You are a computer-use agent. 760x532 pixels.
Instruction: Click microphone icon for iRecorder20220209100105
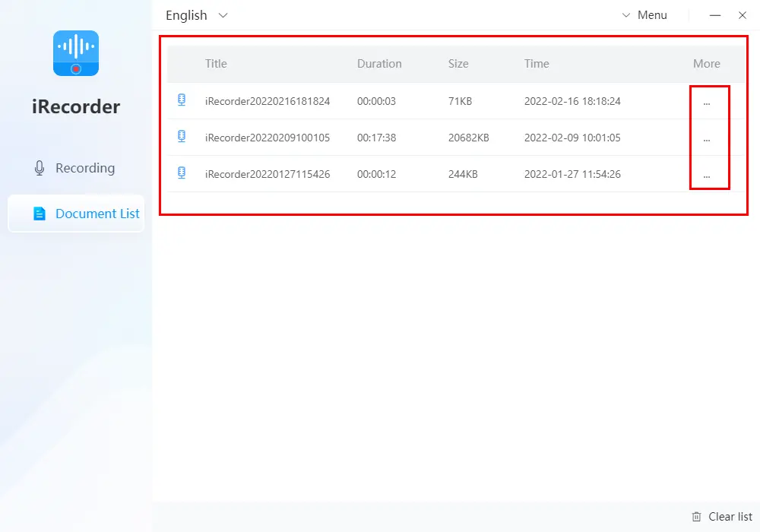[182, 137]
